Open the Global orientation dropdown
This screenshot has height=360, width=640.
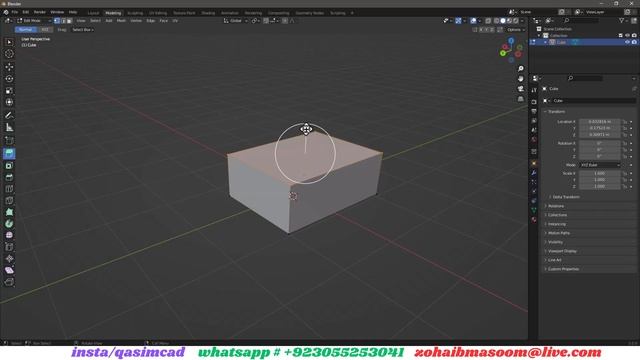[x=236, y=20]
